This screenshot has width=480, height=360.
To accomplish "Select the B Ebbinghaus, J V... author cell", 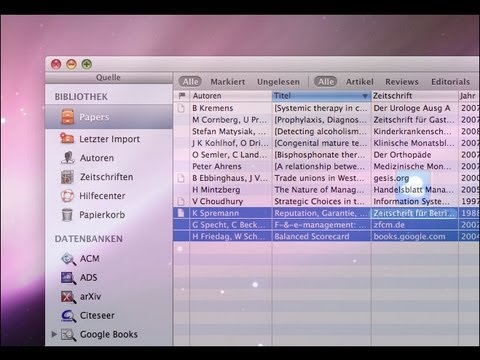I will click(x=231, y=178).
